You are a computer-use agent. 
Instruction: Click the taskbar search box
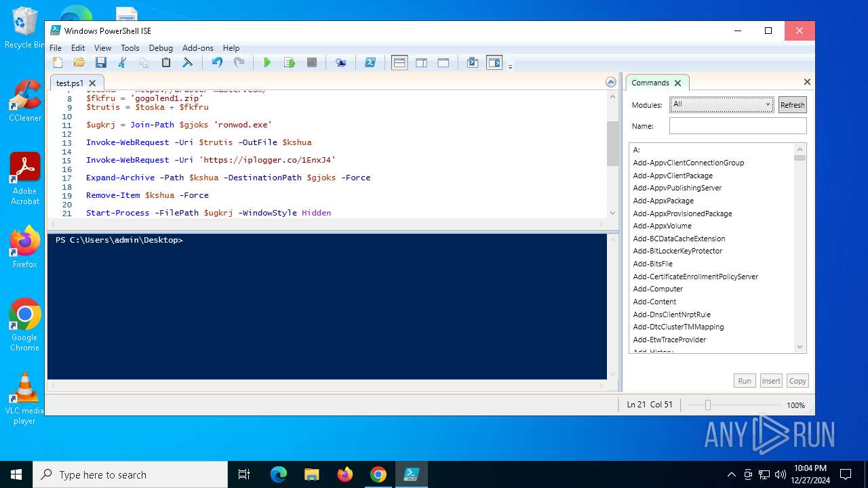[130, 474]
